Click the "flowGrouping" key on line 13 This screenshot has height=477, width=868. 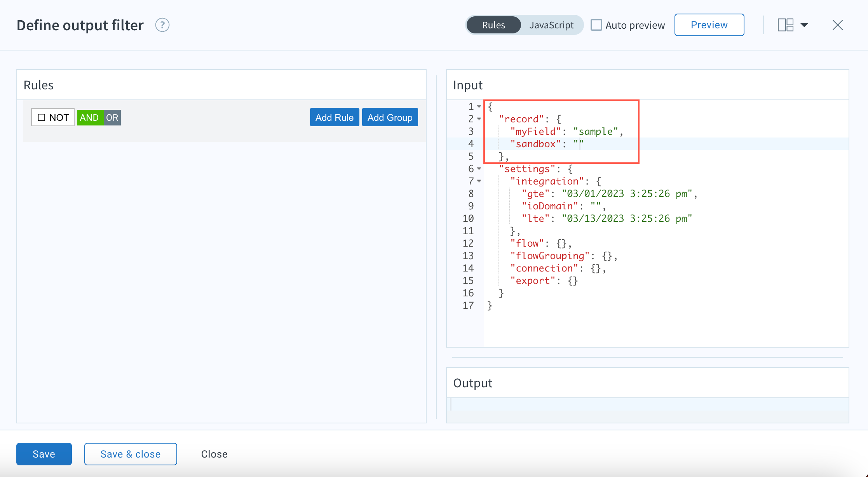[x=550, y=256]
